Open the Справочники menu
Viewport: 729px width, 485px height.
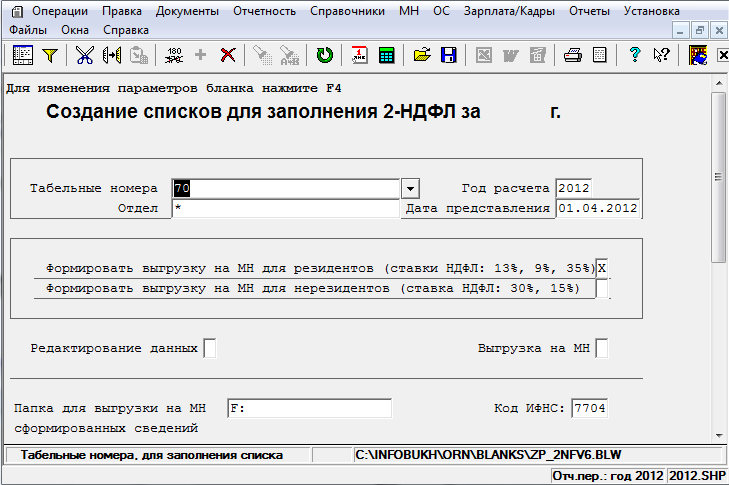coord(347,11)
